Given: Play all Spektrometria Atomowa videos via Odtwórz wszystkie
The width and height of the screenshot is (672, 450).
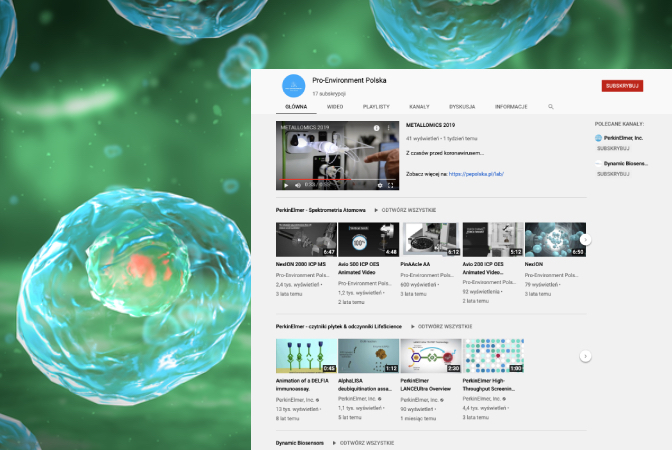Looking at the screenshot, I should click(x=408, y=210).
